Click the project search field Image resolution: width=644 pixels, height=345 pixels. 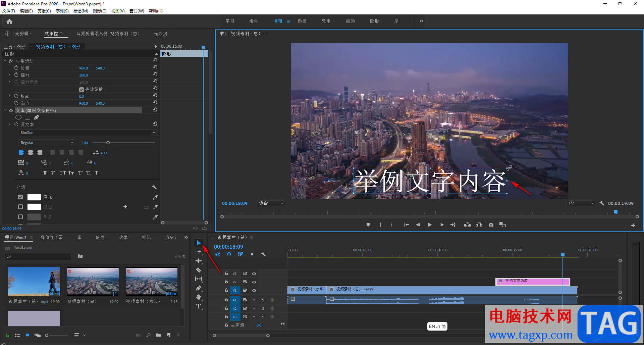click(39, 256)
